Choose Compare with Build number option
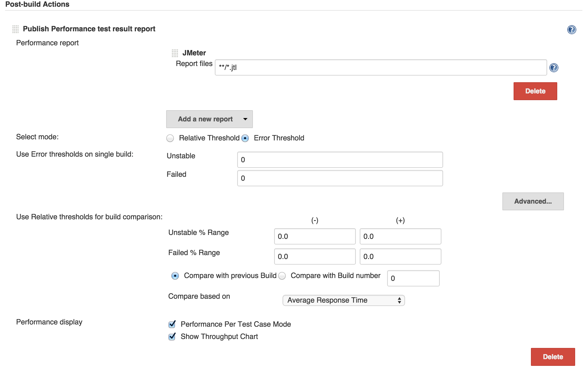588x372 pixels. (282, 276)
